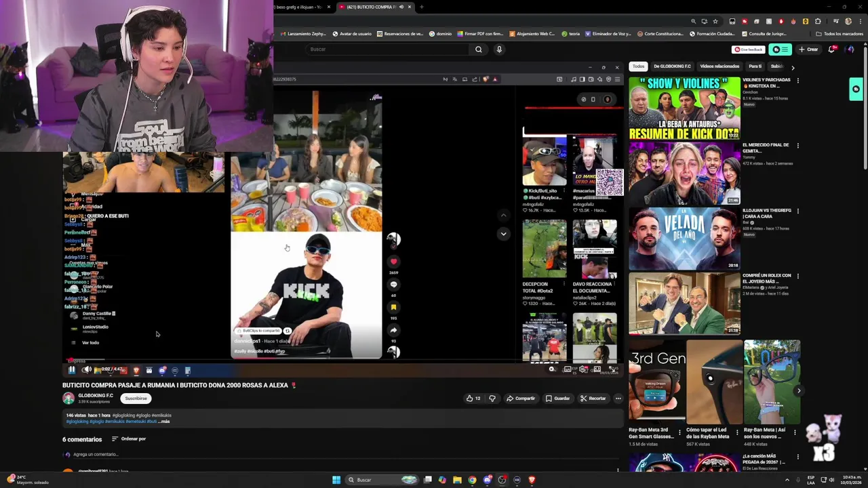Bookmark this page with star icon

(x=715, y=21)
